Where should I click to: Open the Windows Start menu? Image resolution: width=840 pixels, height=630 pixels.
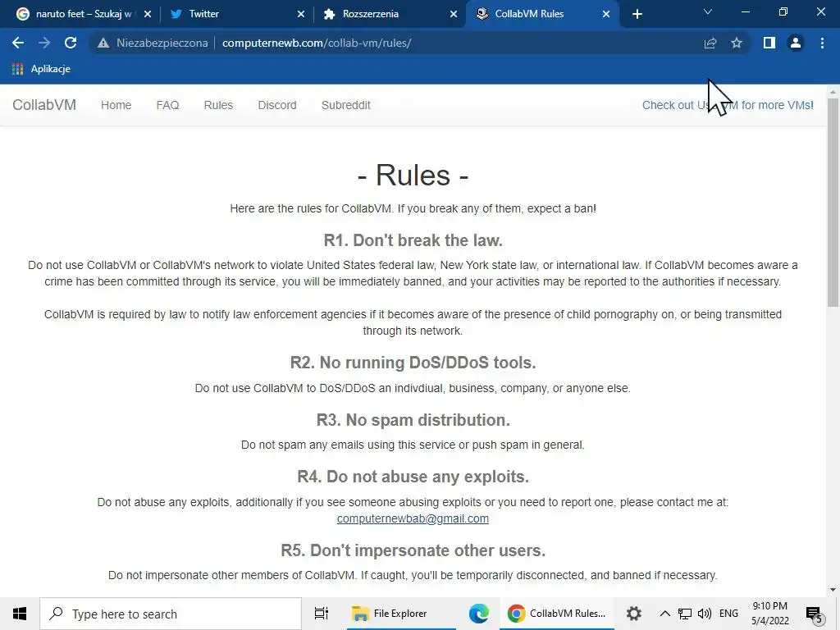coord(20,614)
